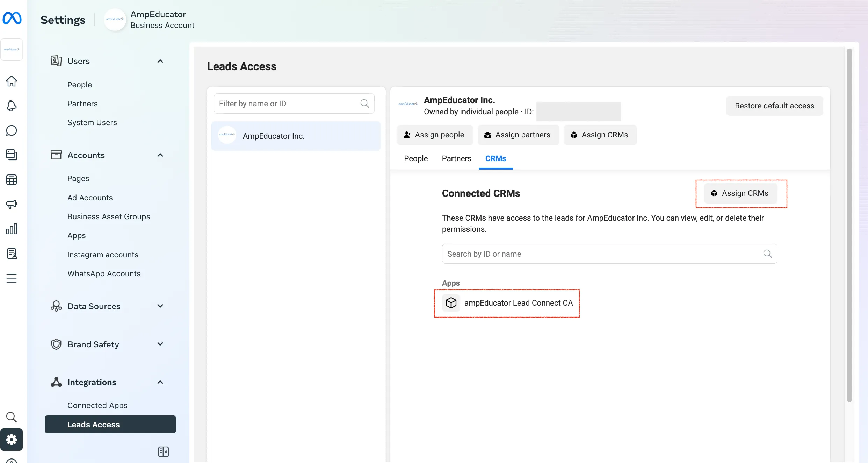
Task: Click the Assign people button
Action: 435,135
